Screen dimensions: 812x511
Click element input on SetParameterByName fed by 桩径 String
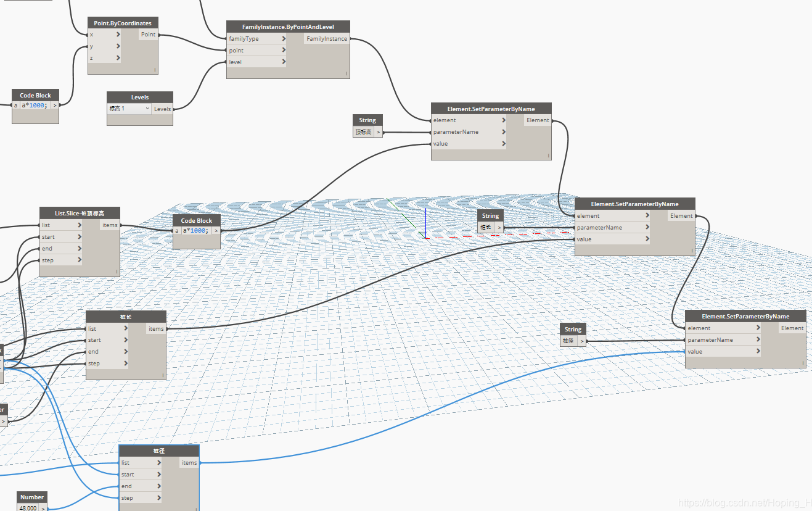(723, 328)
